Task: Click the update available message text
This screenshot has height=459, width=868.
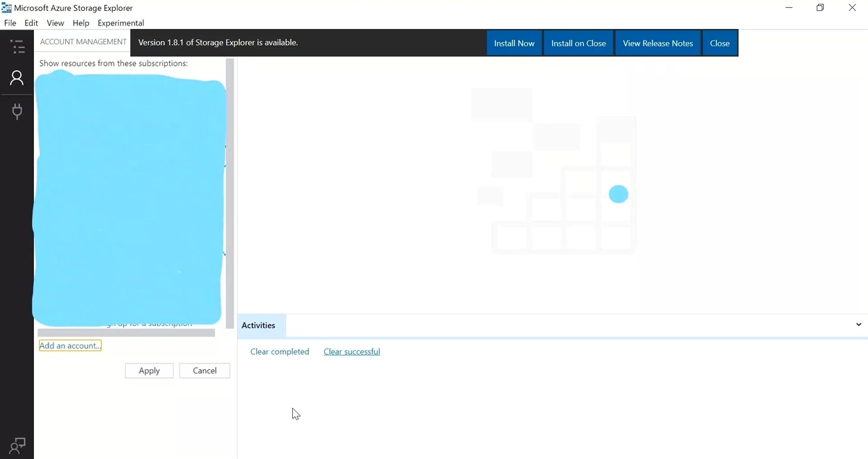Action: click(218, 43)
